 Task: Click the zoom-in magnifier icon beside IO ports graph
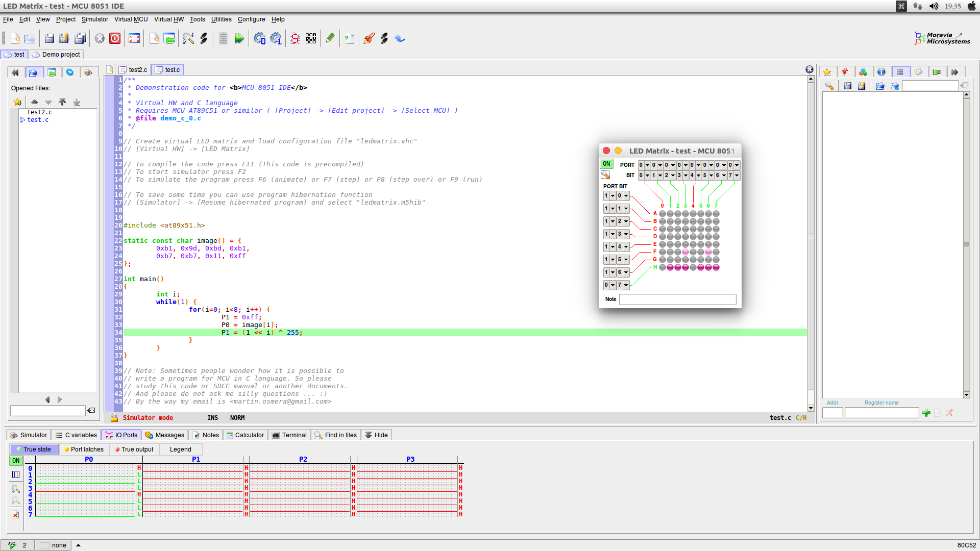(x=16, y=488)
